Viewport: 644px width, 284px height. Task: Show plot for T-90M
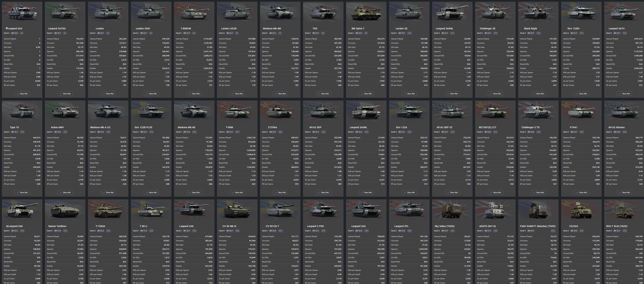coord(237,192)
